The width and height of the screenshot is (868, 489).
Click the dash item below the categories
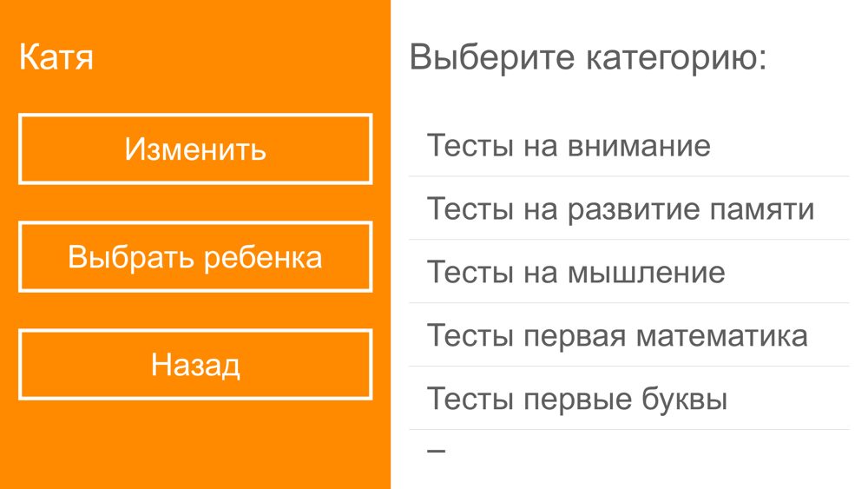tap(437, 451)
